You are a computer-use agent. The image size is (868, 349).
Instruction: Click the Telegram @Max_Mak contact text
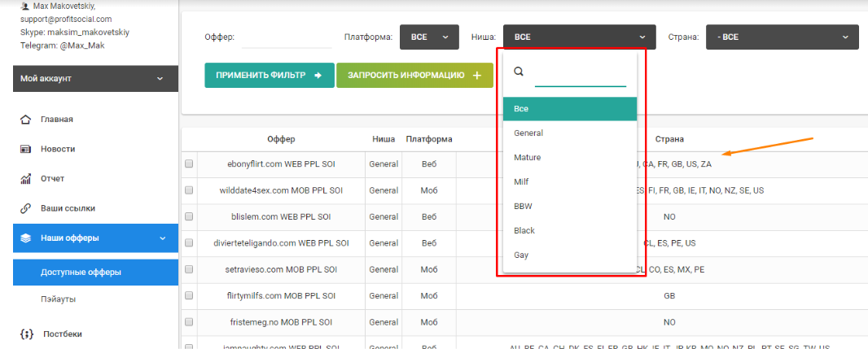(x=62, y=46)
